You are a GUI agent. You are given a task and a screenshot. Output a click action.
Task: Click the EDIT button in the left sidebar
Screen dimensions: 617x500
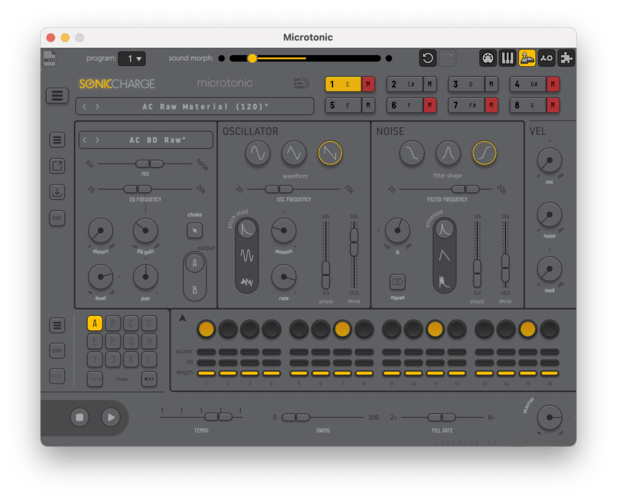click(57, 218)
